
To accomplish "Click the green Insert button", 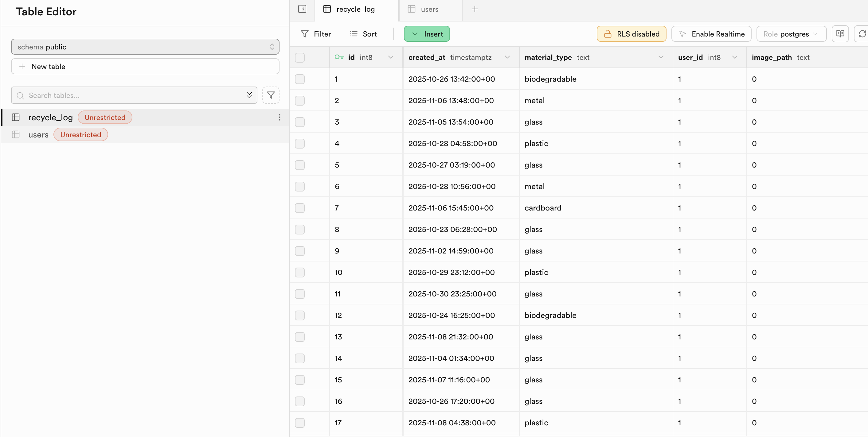I will click(x=427, y=34).
